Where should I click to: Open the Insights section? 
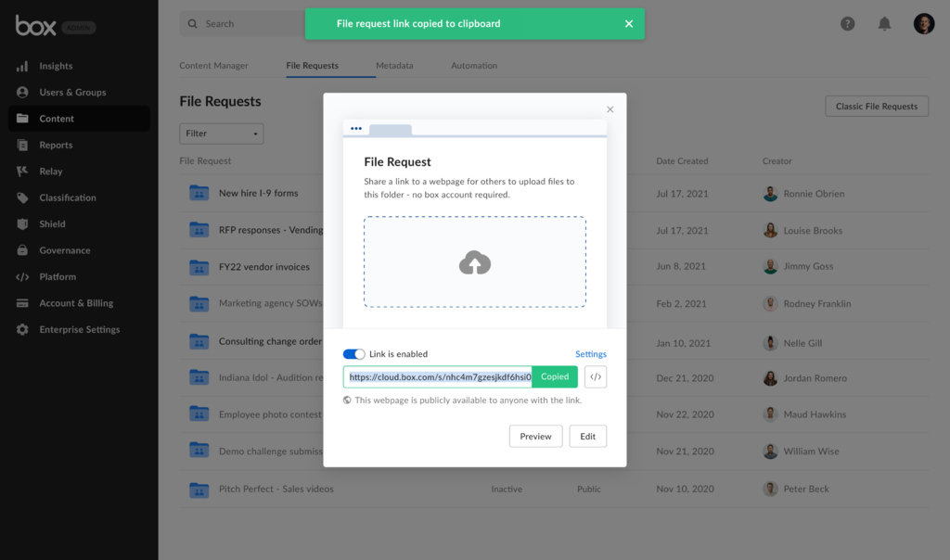pyautogui.click(x=56, y=66)
